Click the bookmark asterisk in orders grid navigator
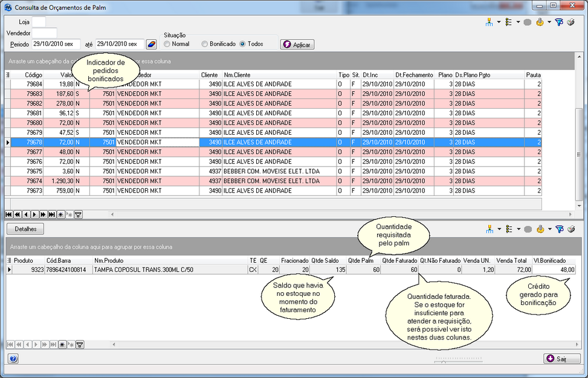Screen dimensions: 588x378 pyautogui.click(x=60, y=214)
